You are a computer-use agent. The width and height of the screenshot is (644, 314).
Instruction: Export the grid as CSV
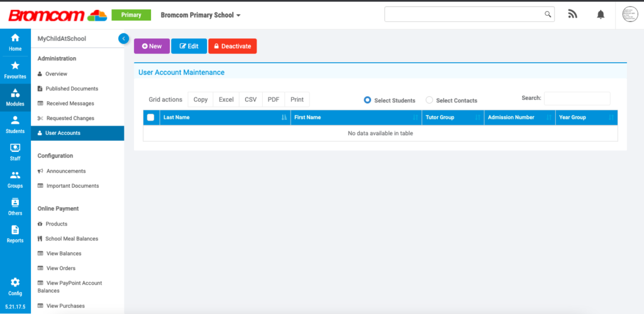point(250,100)
